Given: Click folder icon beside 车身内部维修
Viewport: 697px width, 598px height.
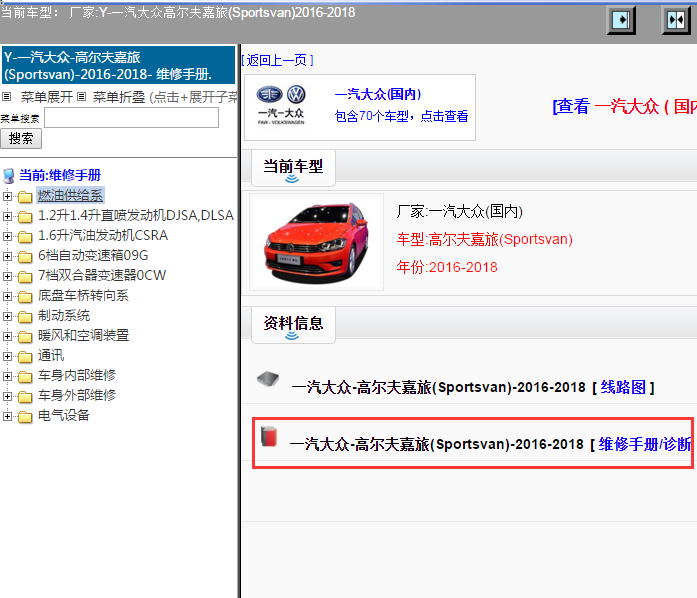Looking at the screenshot, I should pyautogui.click(x=25, y=376).
